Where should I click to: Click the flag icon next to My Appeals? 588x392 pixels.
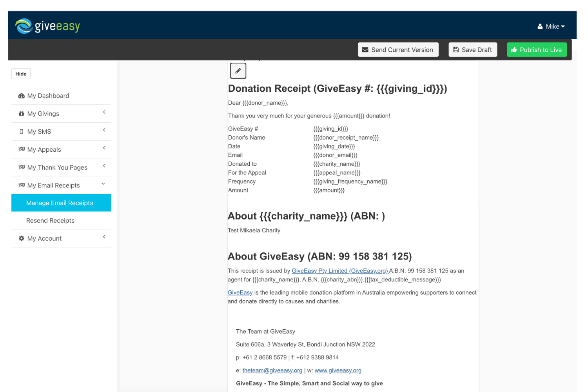click(x=21, y=149)
